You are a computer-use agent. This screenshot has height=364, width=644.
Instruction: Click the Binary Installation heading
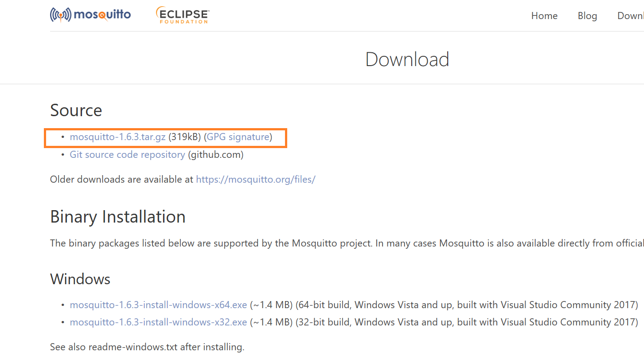coord(117,217)
